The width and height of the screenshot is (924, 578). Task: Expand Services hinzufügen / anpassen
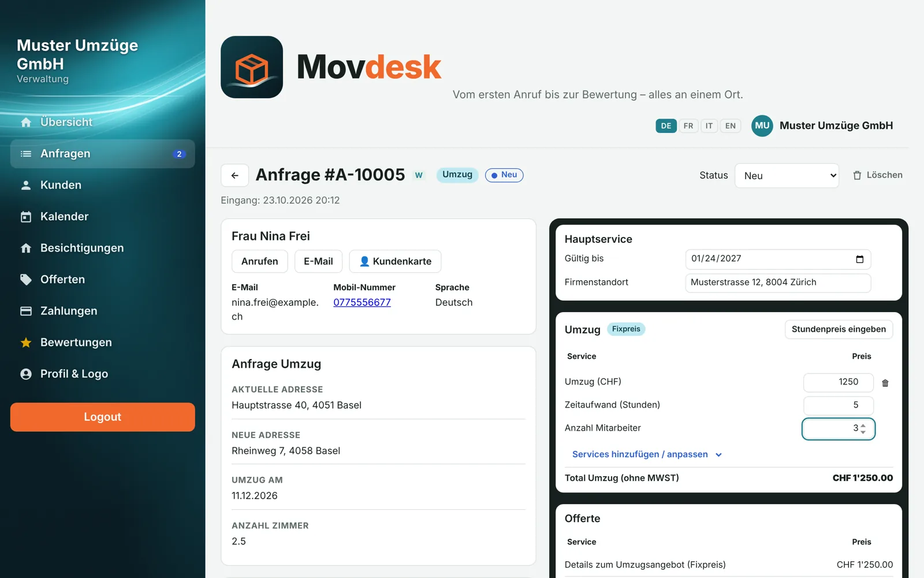coord(647,454)
